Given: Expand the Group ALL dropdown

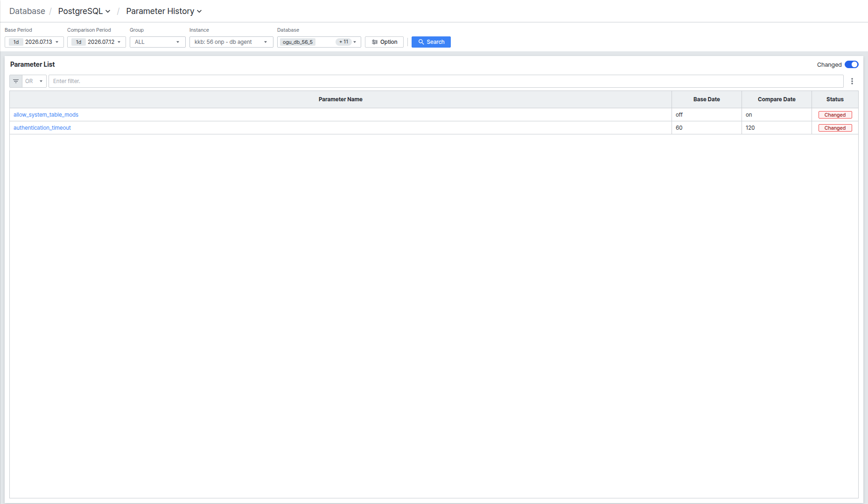Looking at the screenshot, I should (x=158, y=42).
